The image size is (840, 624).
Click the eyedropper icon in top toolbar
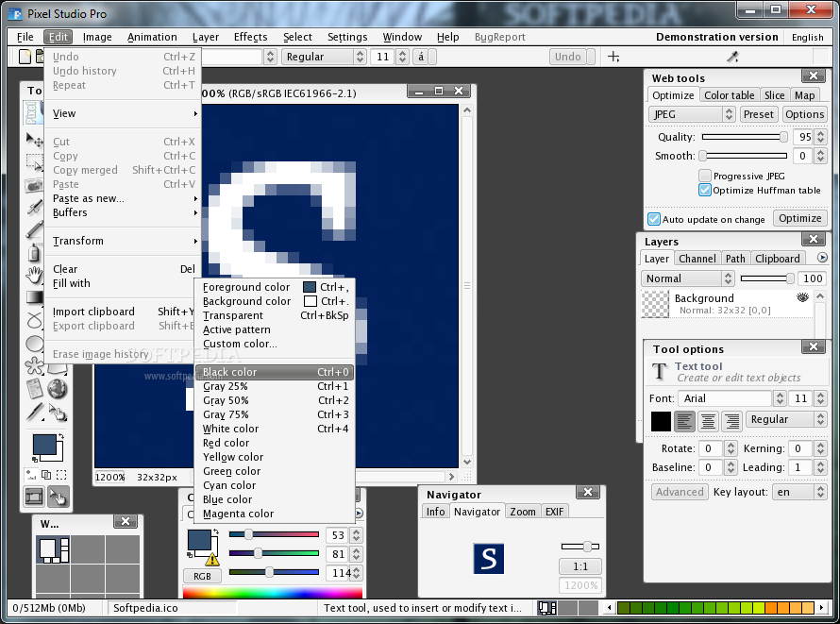732,57
